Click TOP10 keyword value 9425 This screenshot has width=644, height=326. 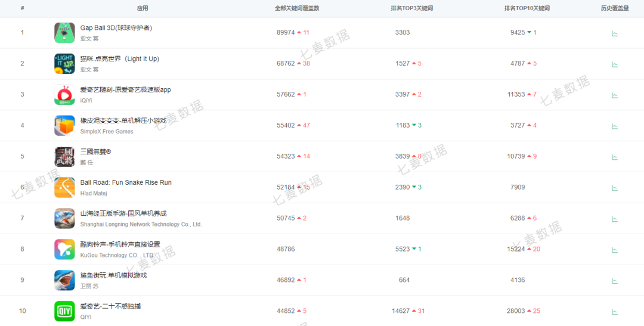point(518,32)
